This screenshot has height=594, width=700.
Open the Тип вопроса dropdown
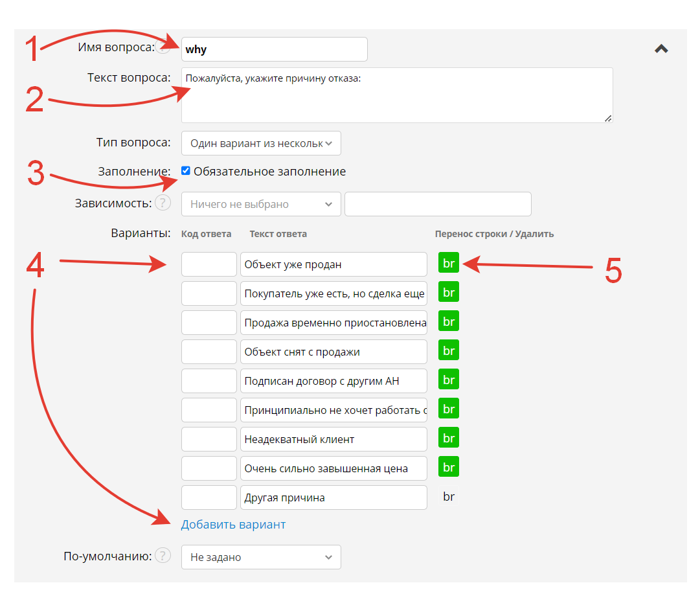pos(261,143)
